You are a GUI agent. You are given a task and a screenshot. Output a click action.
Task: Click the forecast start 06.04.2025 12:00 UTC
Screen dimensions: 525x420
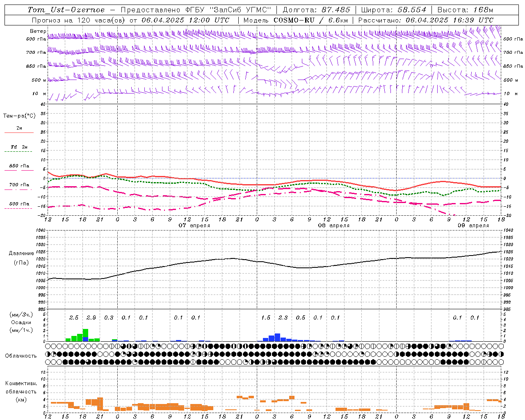(x=185, y=20)
